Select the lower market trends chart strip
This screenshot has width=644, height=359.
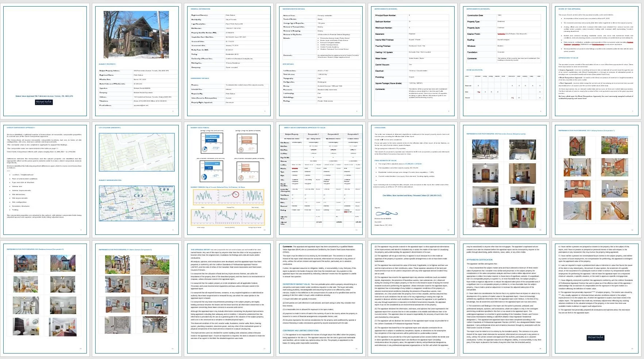(x=228, y=217)
